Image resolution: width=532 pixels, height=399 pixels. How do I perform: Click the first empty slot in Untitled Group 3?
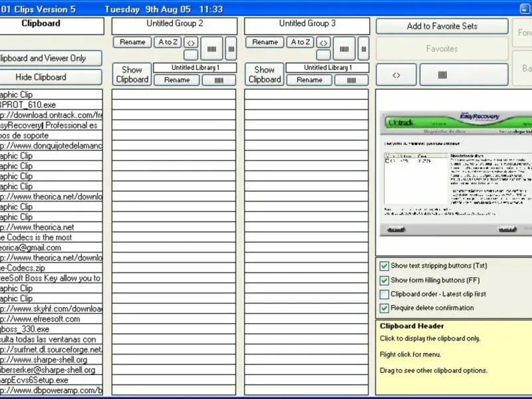(307, 94)
